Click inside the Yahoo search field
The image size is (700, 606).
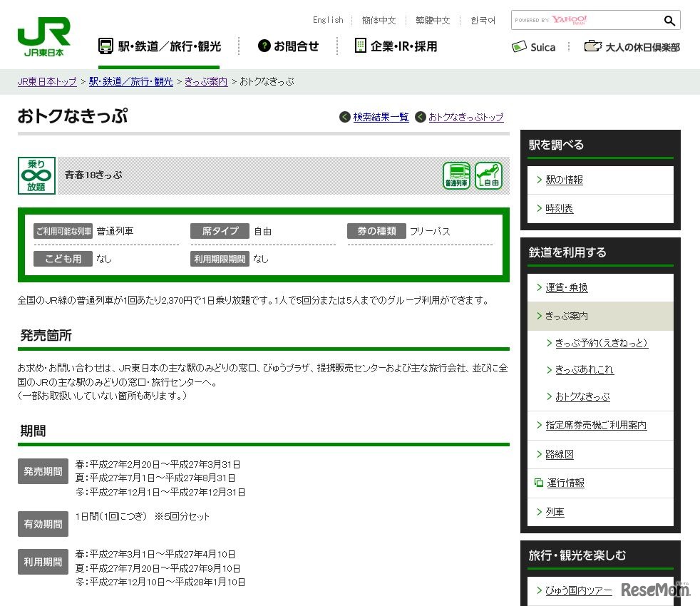tap(606, 21)
